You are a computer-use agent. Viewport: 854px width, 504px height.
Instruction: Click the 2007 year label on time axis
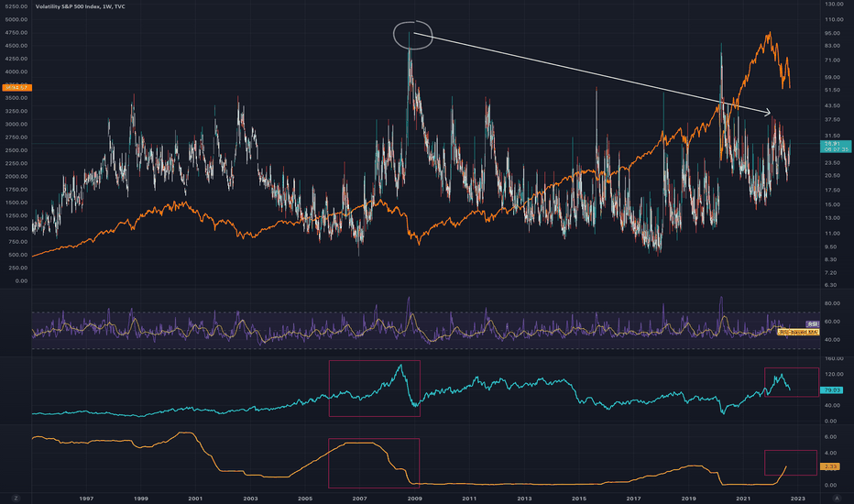click(359, 498)
